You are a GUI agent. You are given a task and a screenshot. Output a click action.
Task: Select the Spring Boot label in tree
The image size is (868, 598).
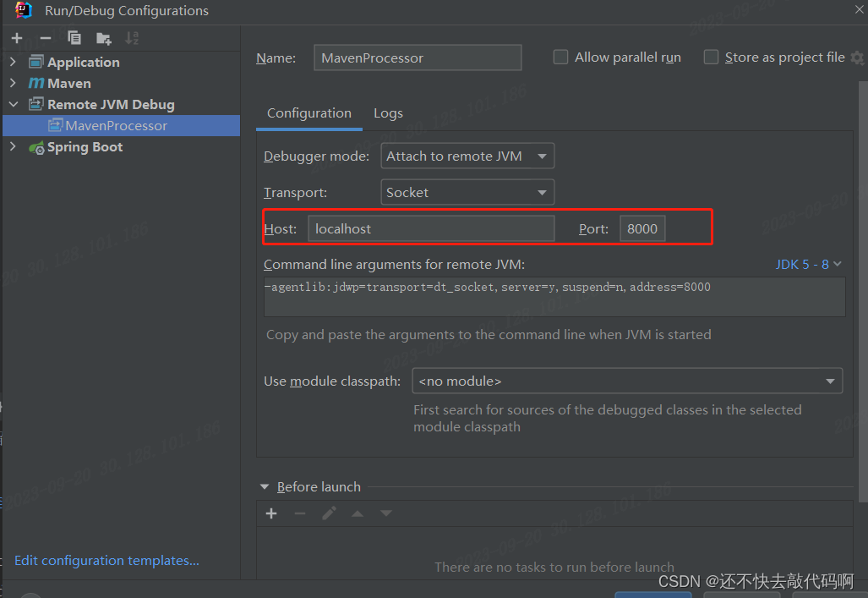click(85, 147)
